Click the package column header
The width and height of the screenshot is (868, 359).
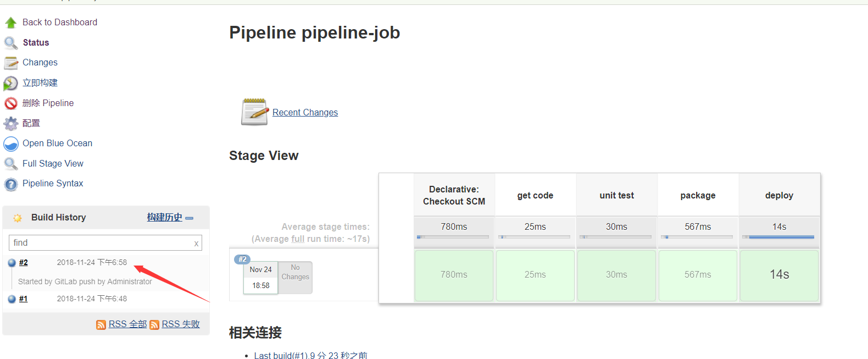pyautogui.click(x=698, y=195)
